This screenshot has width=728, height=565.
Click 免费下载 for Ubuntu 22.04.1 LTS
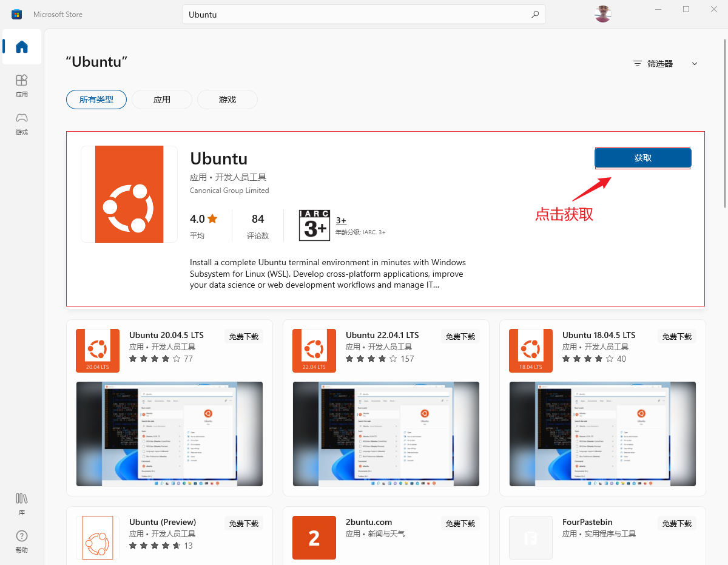(460, 336)
